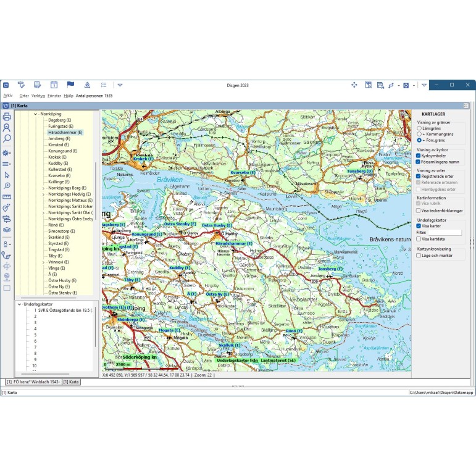Click the four-arrow move icon in top toolbar
The height and width of the screenshot is (476, 476).
pyautogui.click(x=354, y=85)
